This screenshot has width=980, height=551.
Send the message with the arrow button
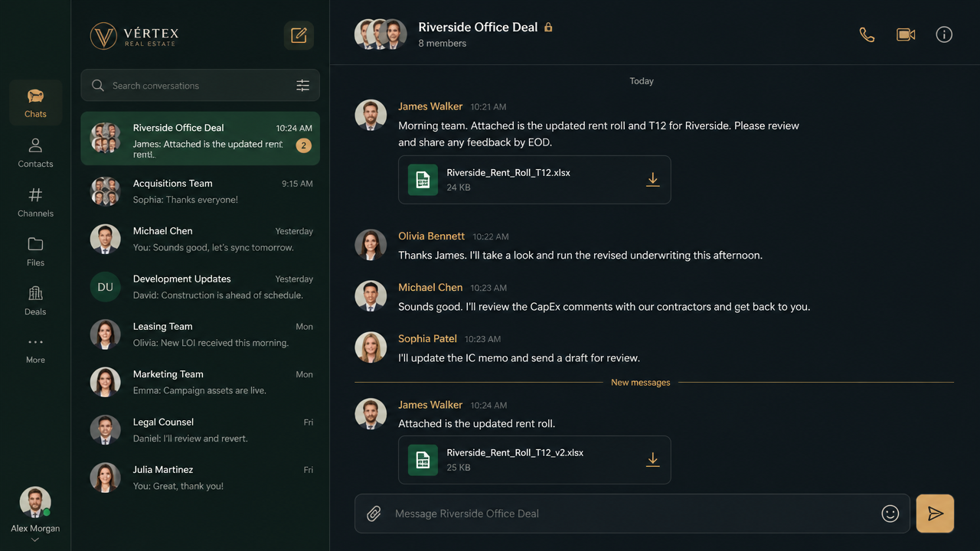935,514
